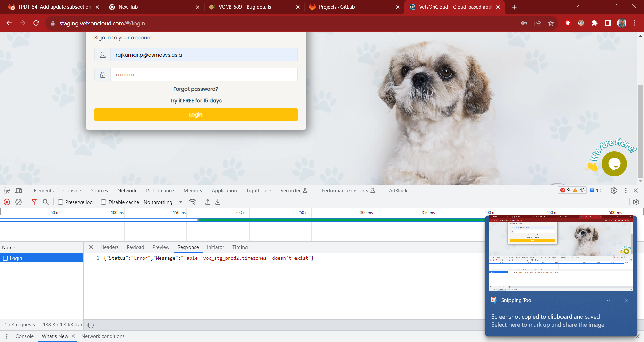Image resolution: width=644 pixels, height=342 pixels.
Task: Open the DevTools three-dot customize menu
Action: [626, 191]
